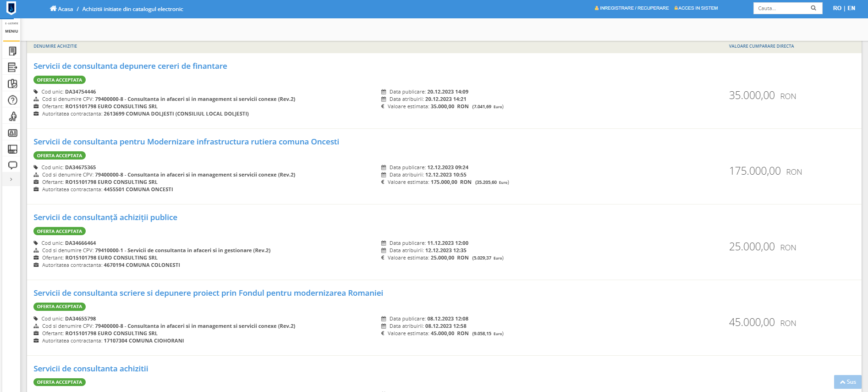This screenshot has width=868, height=392.
Task: Select the MENIU tab in sidebar
Action: [x=11, y=31]
